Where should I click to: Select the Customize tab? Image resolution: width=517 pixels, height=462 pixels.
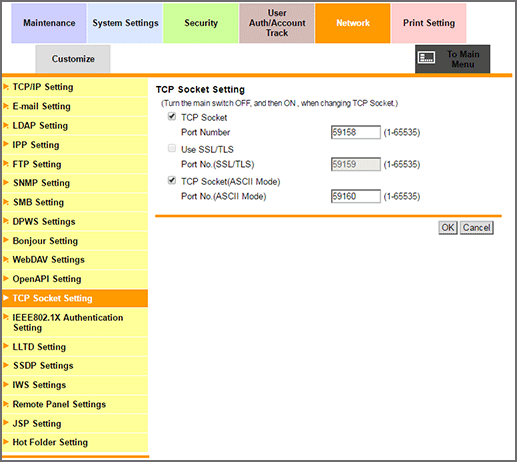73,59
